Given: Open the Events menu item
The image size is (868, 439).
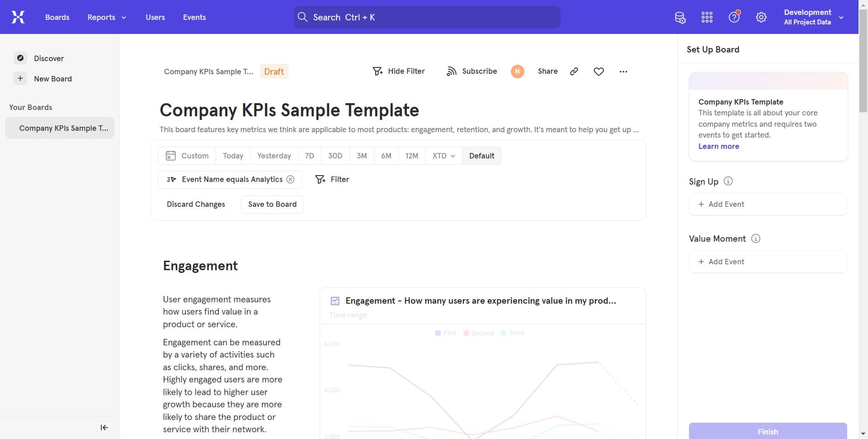Looking at the screenshot, I should point(194,17).
